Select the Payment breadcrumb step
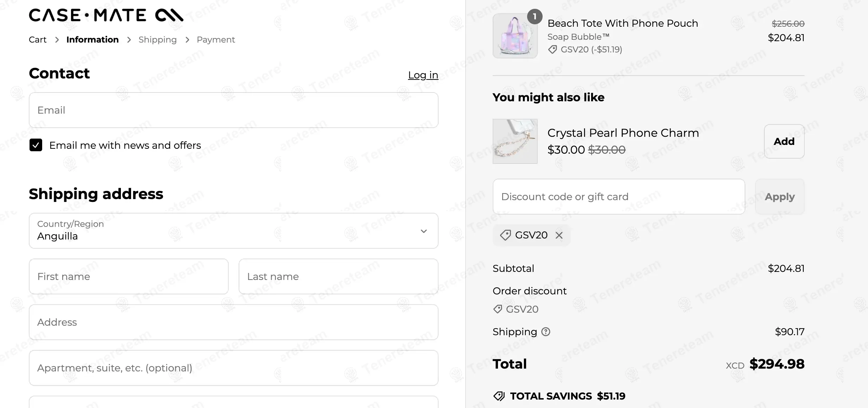868x408 pixels. pyautogui.click(x=216, y=40)
